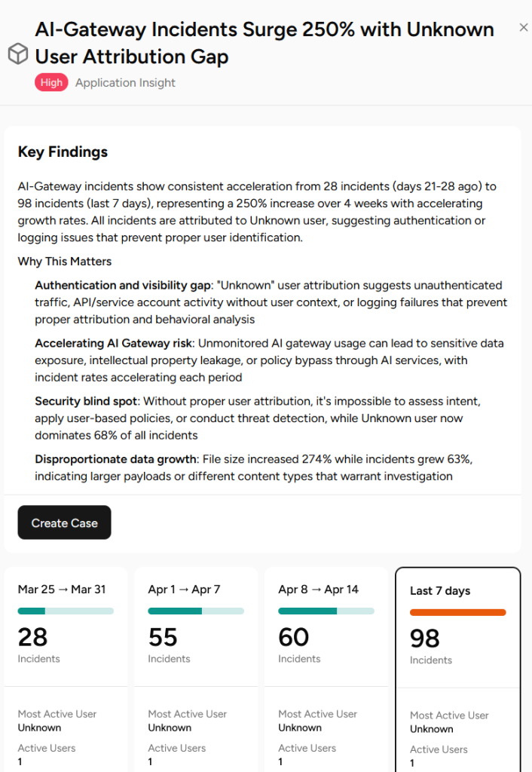The height and width of the screenshot is (772, 532).
Task: Click the Key Findings heading
Action: (x=63, y=152)
